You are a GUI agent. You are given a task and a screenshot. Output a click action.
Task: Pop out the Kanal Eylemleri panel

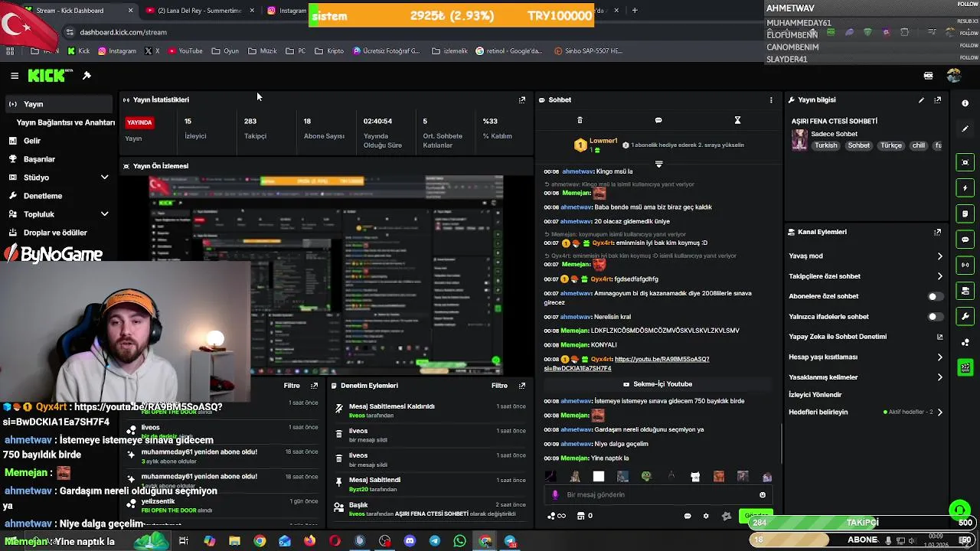click(x=937, y=232)
